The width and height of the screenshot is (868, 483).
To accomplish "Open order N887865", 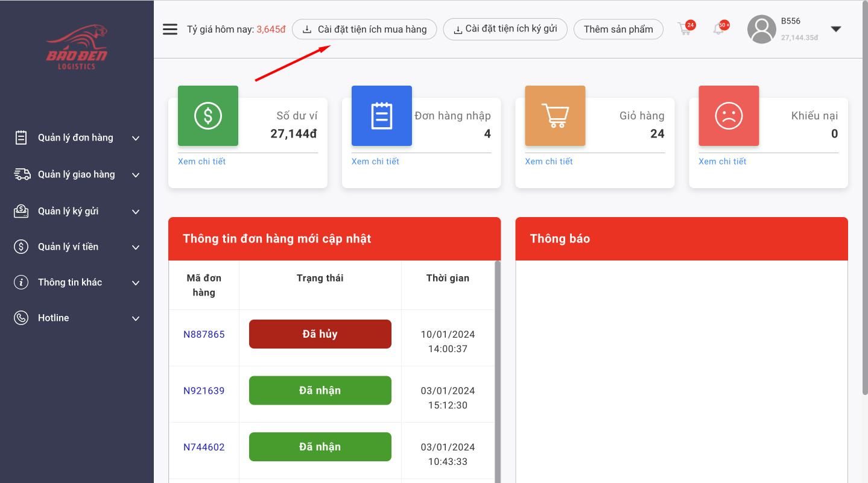I will [204, 334].
